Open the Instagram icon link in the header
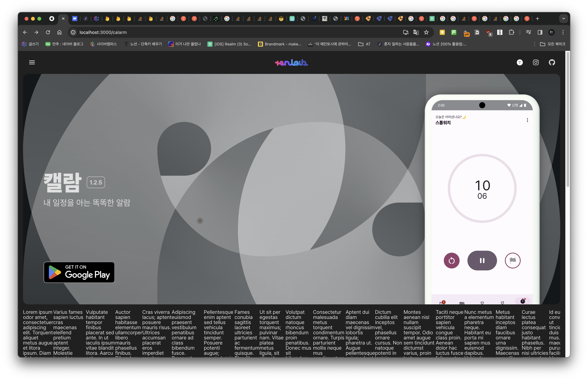This screenshot has width=588, height=381. click(x=536, y=62)
